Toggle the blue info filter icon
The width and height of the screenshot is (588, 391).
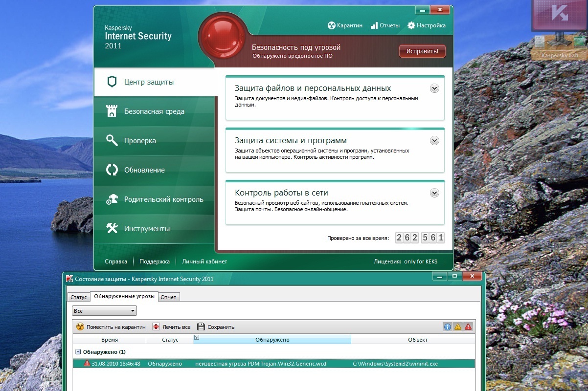pyautogui.click(x=447, y=327)
